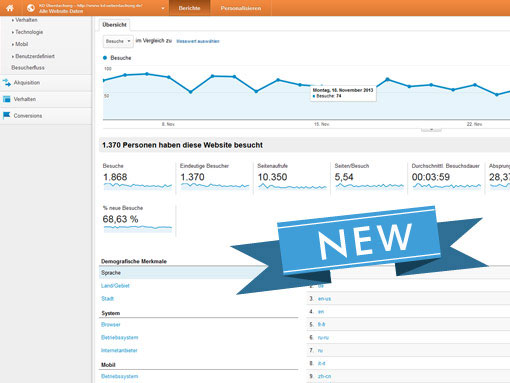This screenshot has height=383, width=510.
Task: Expand the Verhalten sub-item under audience
Action: [26, 20]
